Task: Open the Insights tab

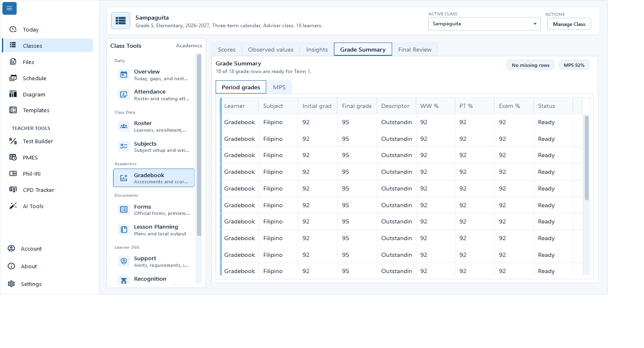Action: pos(317,50)
